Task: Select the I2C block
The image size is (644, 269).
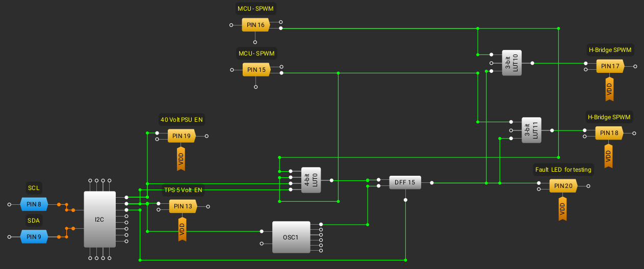Action: 99,220
